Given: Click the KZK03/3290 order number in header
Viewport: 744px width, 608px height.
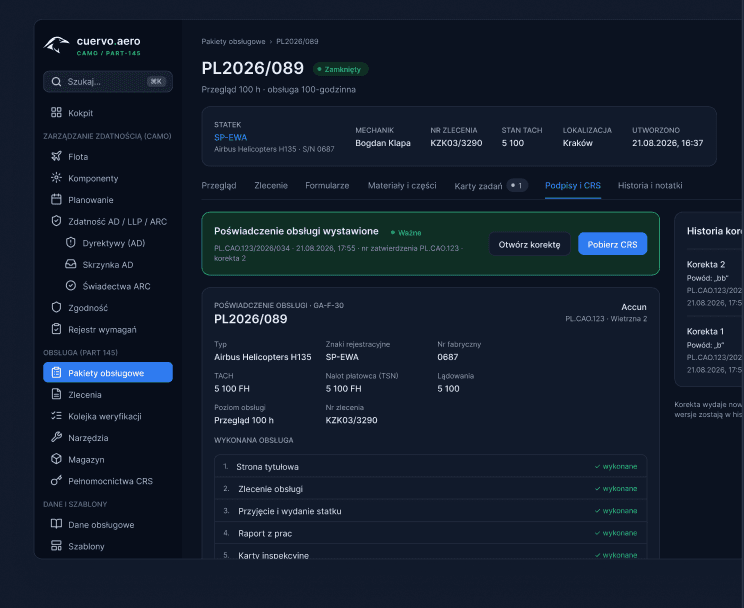Looking at the screenshot, I should [456, 143].
